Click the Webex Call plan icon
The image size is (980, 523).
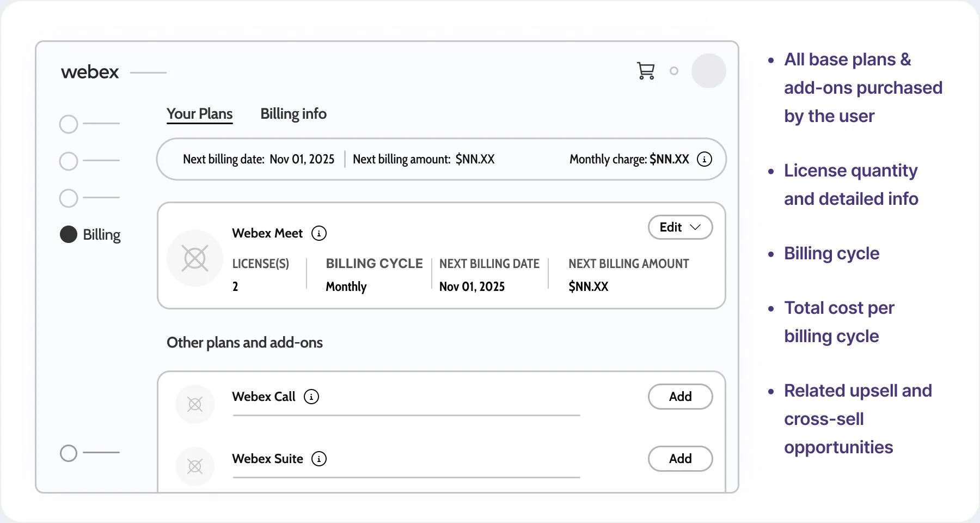click(195, 404)
